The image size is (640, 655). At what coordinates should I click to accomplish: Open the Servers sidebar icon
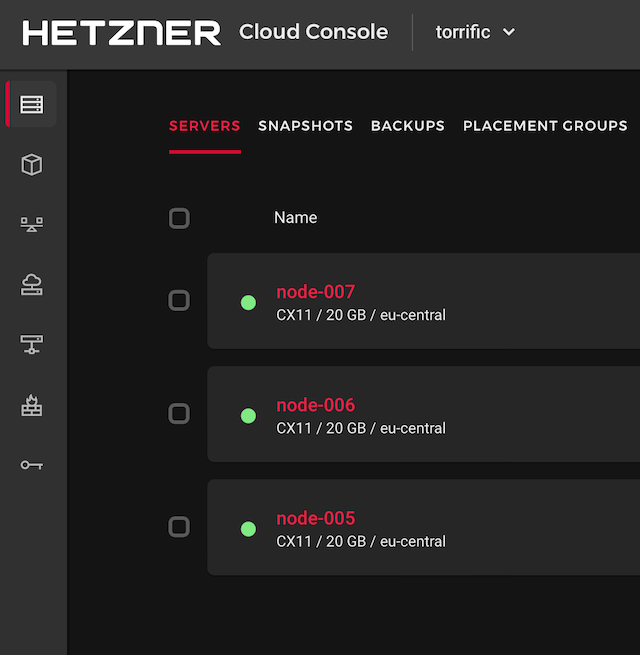(32, 105)
